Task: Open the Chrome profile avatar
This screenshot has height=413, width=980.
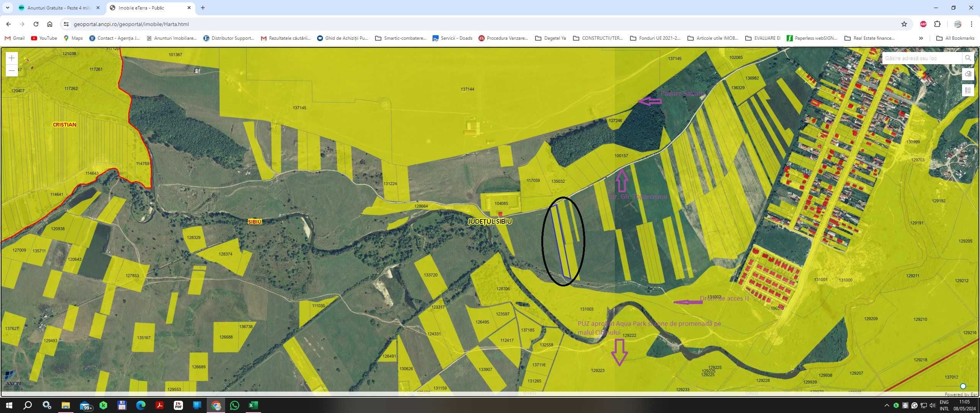Action: pyautogui.click(x=958, y=24)
